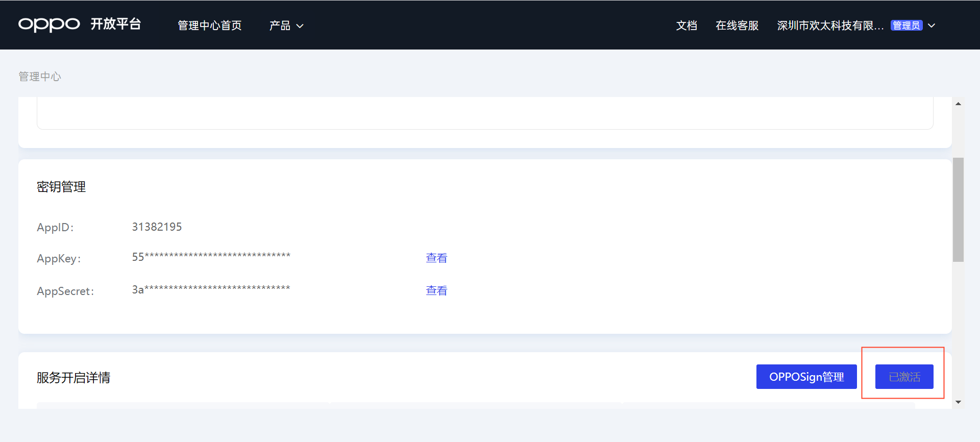Click the scrollbar up arrow

(x=958, y=104)
